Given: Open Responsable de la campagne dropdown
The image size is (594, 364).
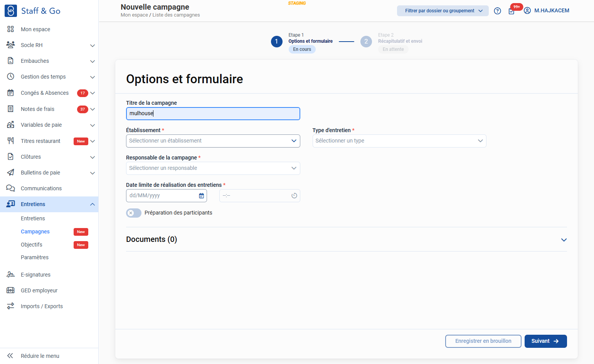Looking at the screenshot, I should pos(213,168).
